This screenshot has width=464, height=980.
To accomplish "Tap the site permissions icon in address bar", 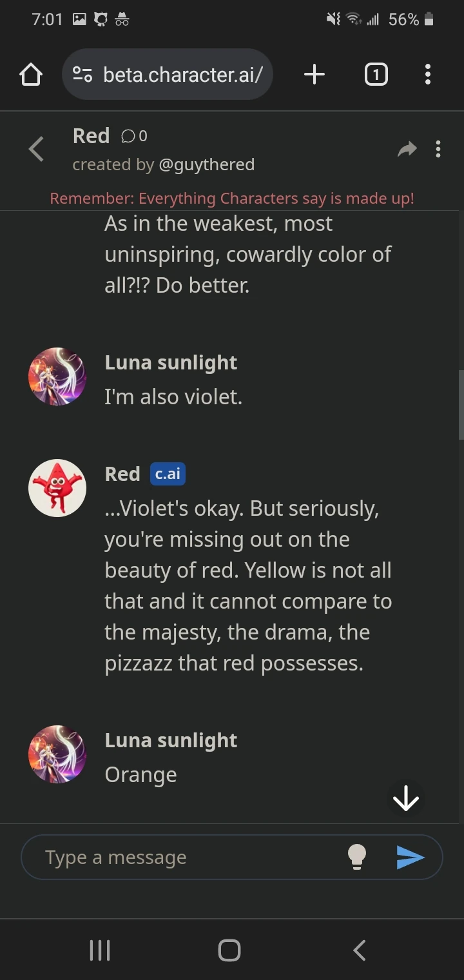I will [82, 74].
